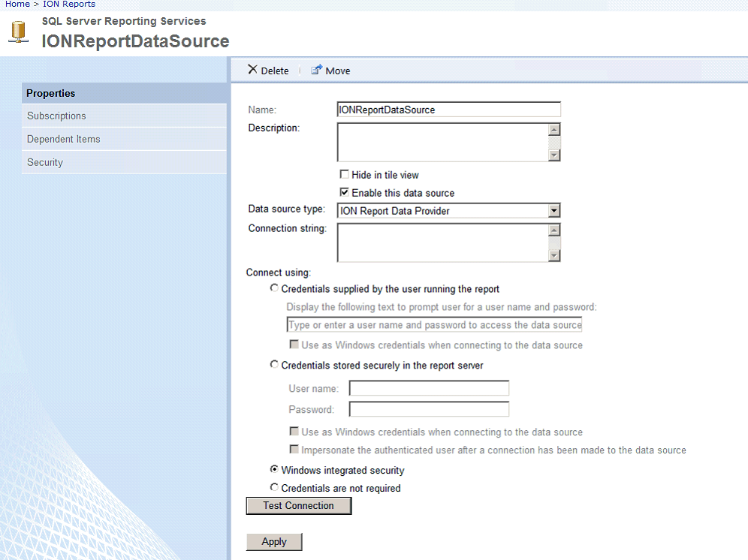The image size is (748, 560).
Task: Click the Delete X icon
Action: [x=253, y=70]
